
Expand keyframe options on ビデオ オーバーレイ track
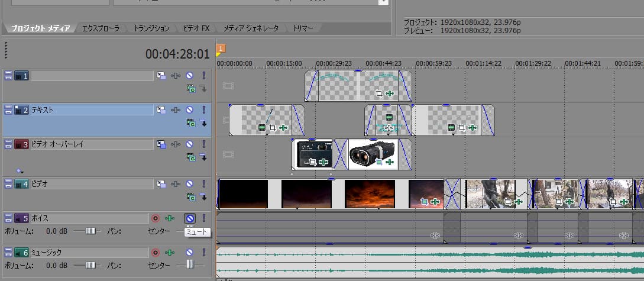(x=20, y=170)
